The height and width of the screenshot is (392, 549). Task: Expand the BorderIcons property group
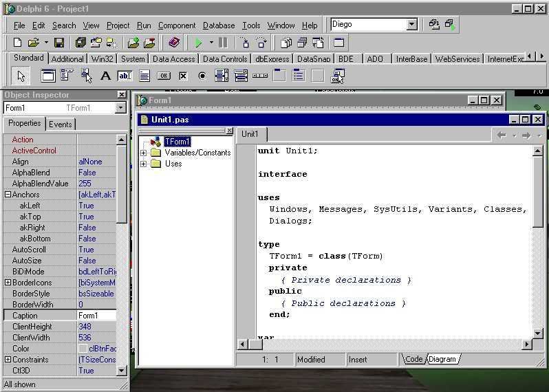[x=8, y=282]
